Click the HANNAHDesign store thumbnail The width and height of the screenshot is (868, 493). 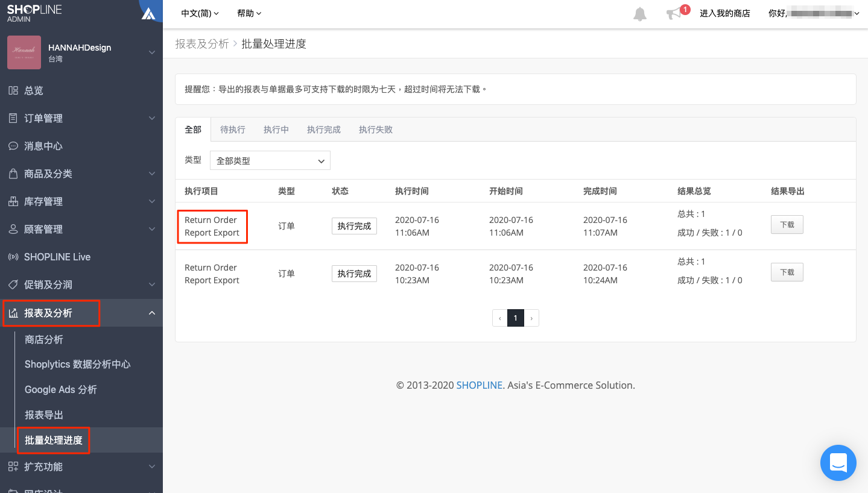tap(24, 52)
